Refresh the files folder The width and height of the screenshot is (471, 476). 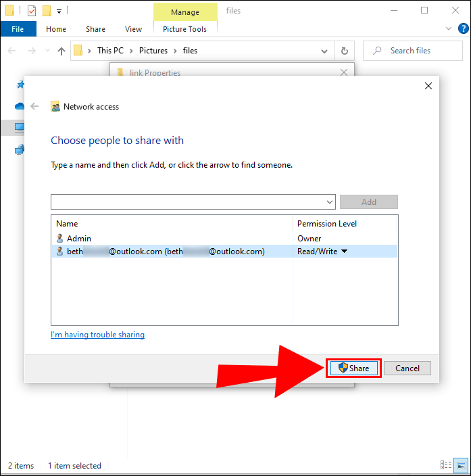pos(345,51)
